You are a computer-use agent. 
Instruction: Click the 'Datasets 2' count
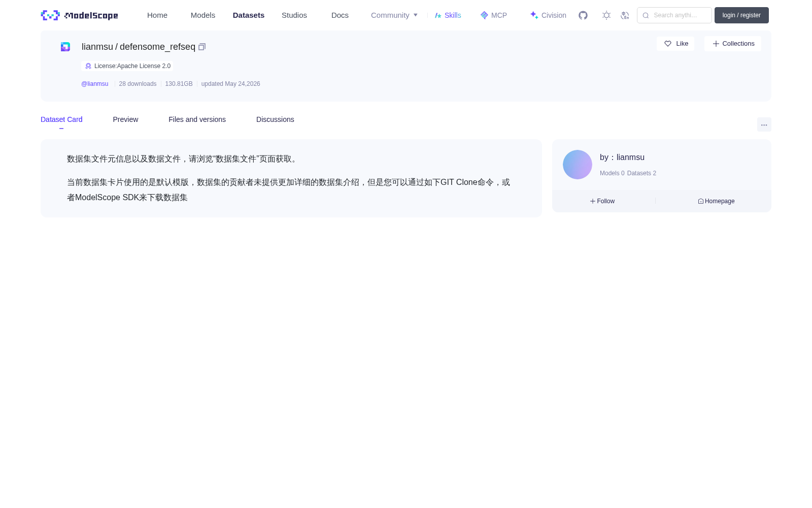click(x=641, y=173)
